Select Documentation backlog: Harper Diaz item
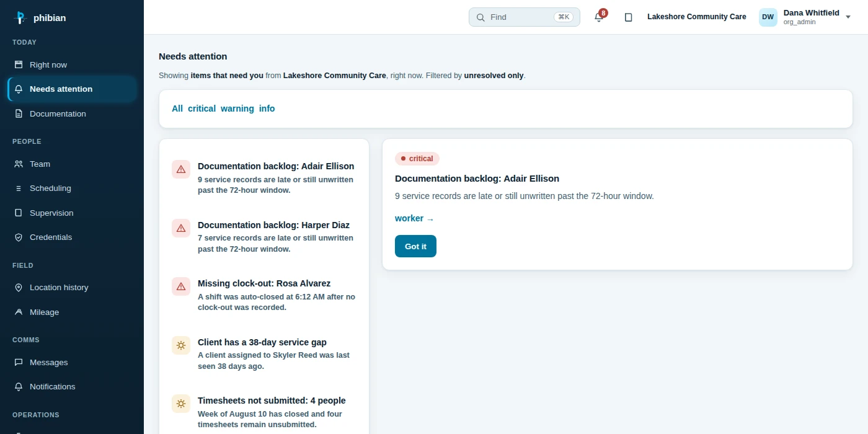This screenshot has width=868, height=434. (x=264, y=237)
